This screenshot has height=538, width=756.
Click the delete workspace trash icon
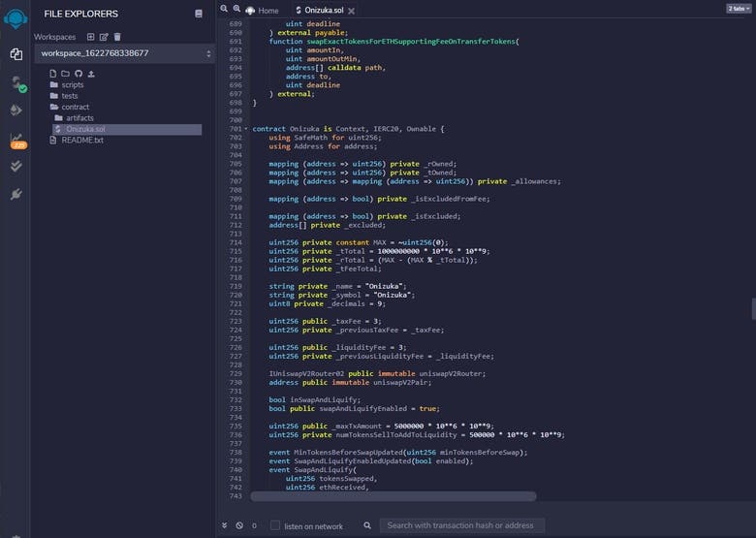pyautogui.click(x=117, y=37)
